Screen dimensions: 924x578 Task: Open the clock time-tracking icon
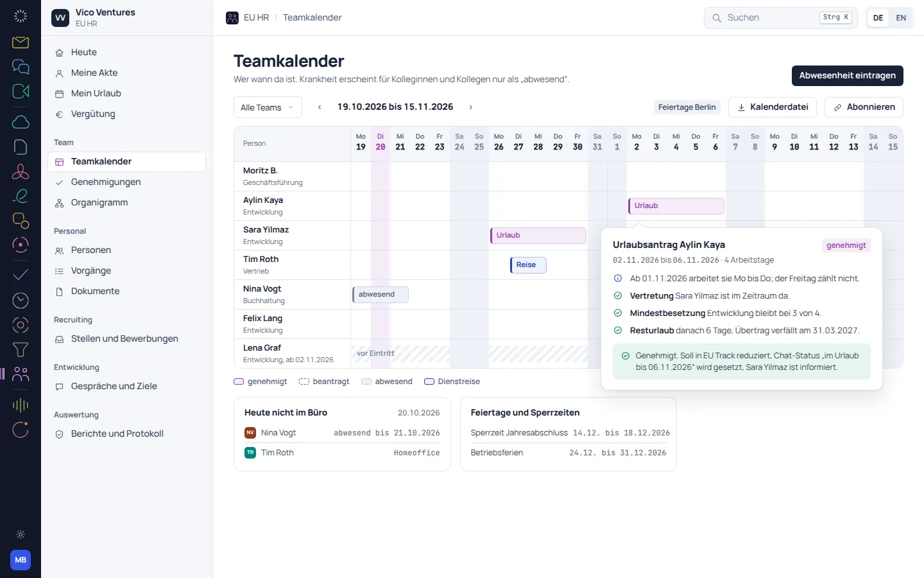pyautogui.click(x=21, y=300)
